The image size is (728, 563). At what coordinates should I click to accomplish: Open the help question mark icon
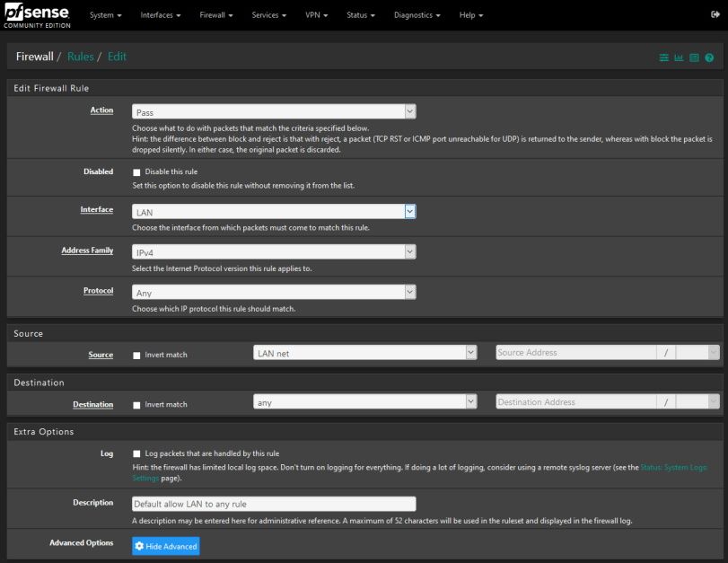point(709,57)
